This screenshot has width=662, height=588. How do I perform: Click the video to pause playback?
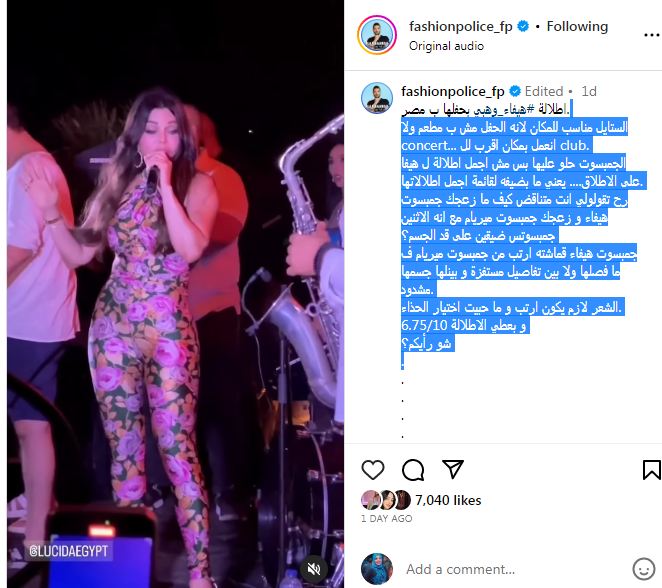point(175,294)
